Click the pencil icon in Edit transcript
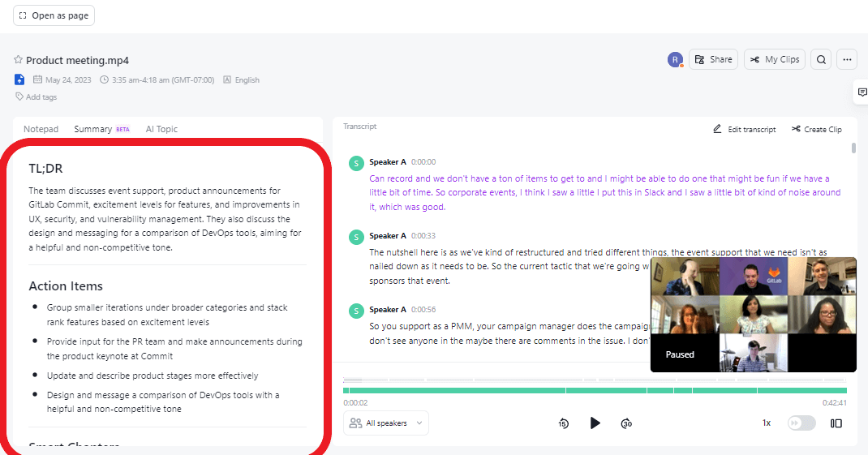This screenshot has width=868, height=455. (717, 128)
